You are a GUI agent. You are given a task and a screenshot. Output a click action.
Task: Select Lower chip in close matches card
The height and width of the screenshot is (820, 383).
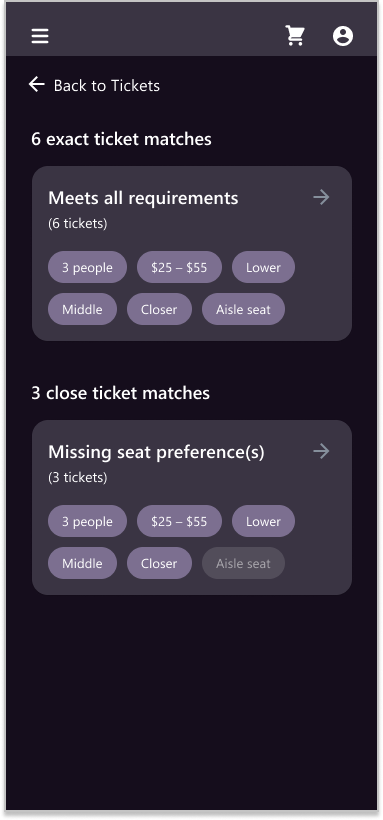pyautogui.click(x=263, y=521)
